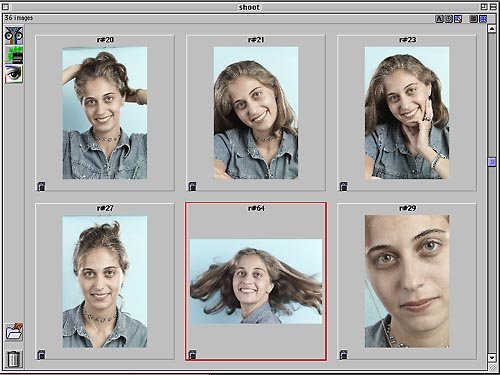Click the 'shoot' window title
500x375 pixels.
click(x=249, y=7)
